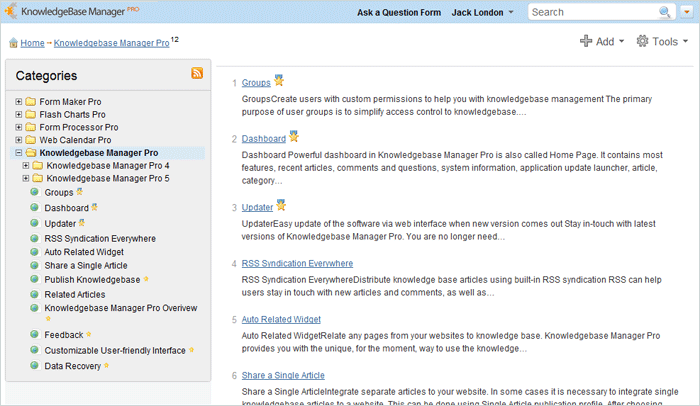Open the Updater article link in results
This screenshot has width=700, height=406.
(x=257, y=208)
